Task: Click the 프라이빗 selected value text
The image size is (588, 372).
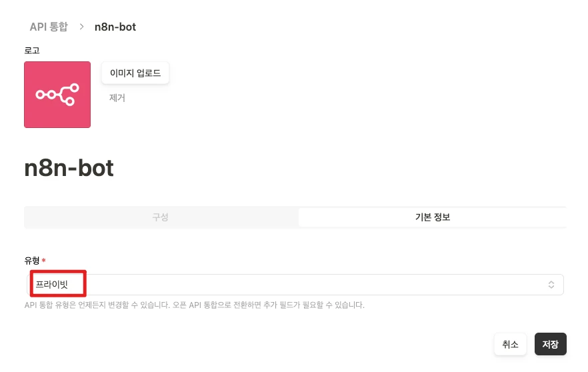Action: (51, 285)
